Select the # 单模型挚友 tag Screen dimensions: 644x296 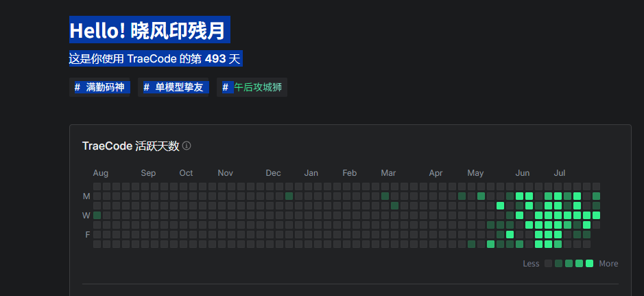tap(174, 87)
